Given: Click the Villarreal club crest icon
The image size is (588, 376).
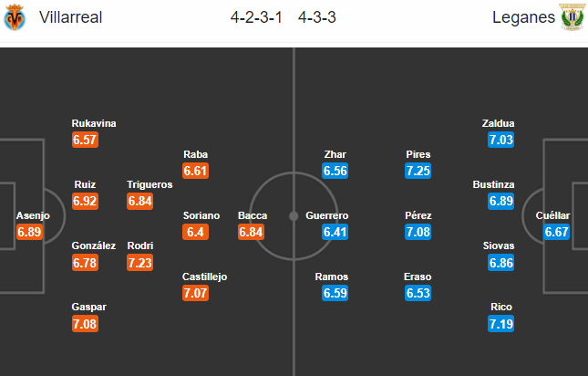Looking at the screenshot, I should 17,17.
